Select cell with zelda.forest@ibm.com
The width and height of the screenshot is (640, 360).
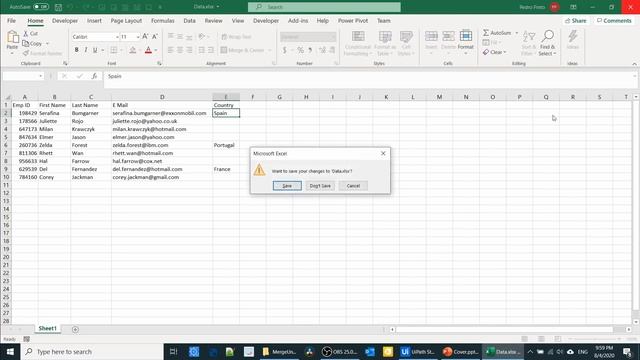tap(162, 145)
